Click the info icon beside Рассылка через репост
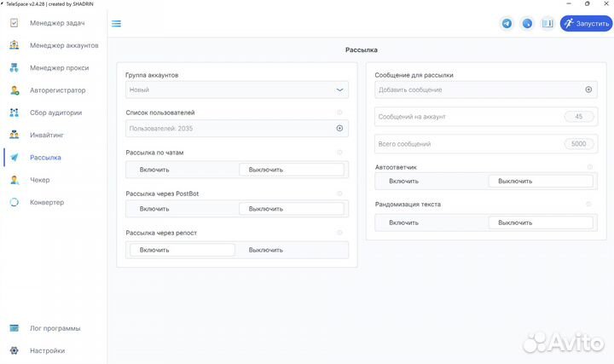Image resolution: width=614 pixels, height=364 pixels. pyautogui.click(x=339, y=232)
